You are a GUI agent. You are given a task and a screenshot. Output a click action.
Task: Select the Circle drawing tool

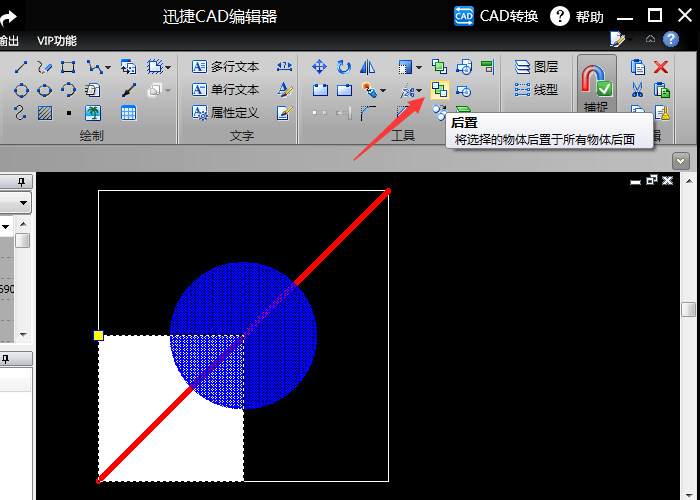click(x=21, y=90)
